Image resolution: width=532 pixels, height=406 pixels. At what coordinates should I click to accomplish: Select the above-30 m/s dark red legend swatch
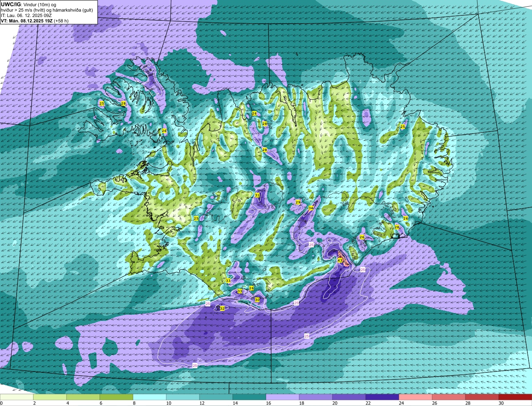point(515,397)
